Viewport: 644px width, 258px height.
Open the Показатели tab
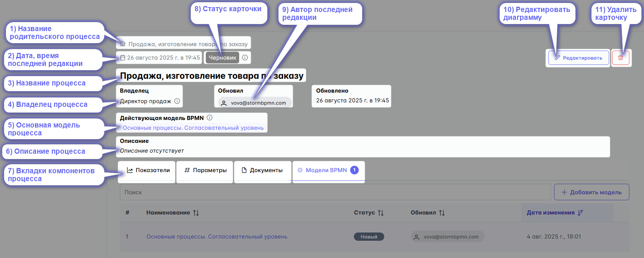[148, 170]
